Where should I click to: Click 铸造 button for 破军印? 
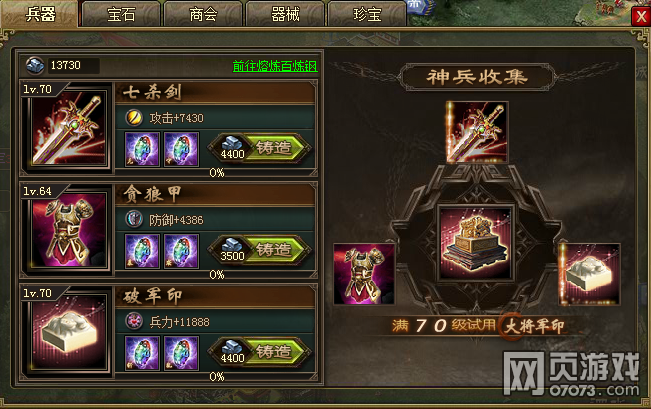click(x=260, y=352)
